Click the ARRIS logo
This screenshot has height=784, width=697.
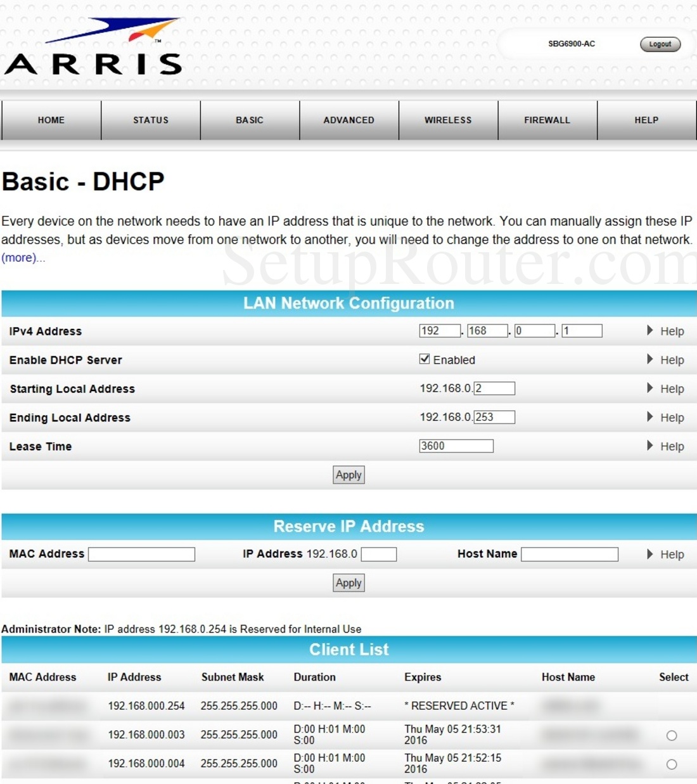click(94, 46)
